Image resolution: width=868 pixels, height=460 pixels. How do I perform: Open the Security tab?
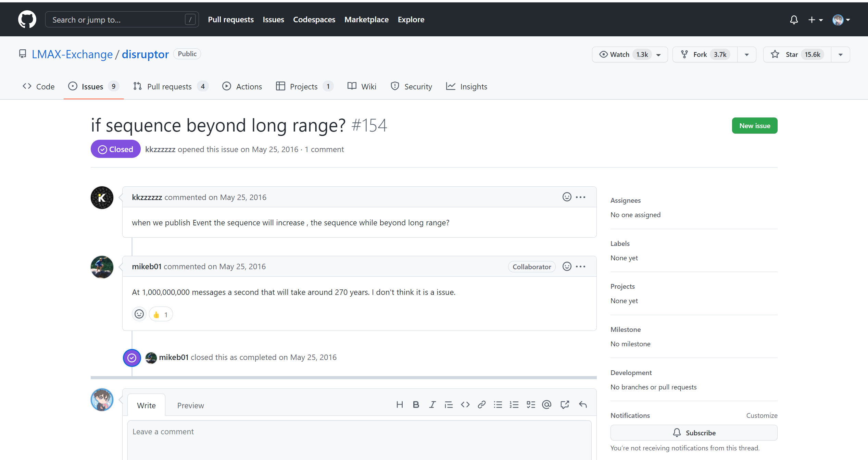411,86
